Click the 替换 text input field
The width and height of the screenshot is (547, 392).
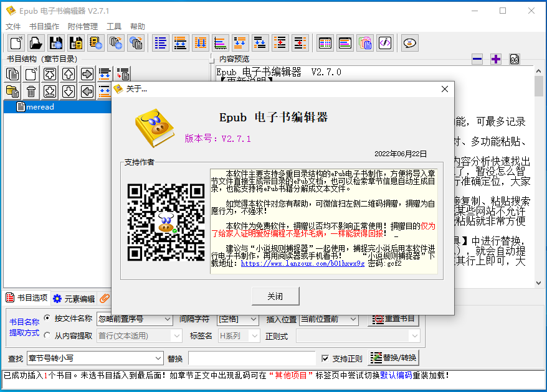(x=252, y=358)
